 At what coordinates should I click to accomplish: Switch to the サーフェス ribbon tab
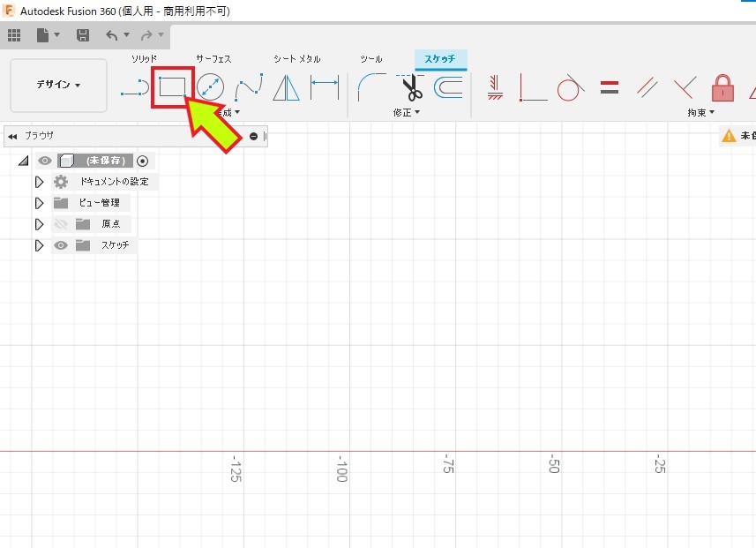pos(214,58)
